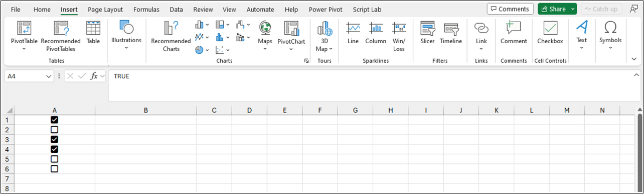Open Recommended Charts
This screenshot has width=644, height=194.
(x=171, y=36)
